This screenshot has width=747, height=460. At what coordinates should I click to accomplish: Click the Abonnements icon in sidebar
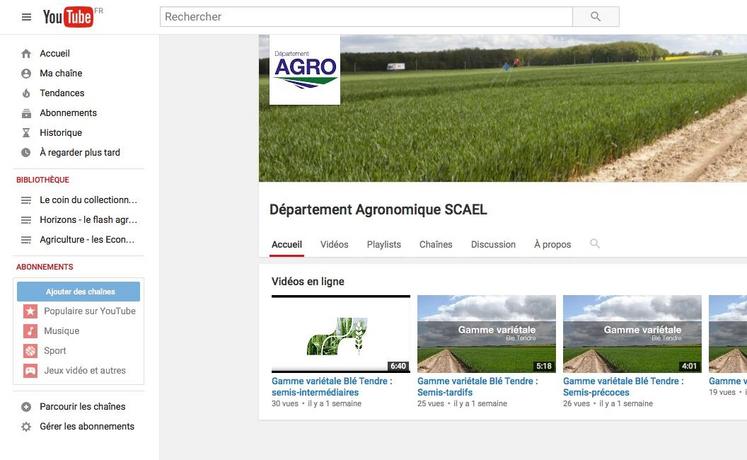click(x=26, y=113)
